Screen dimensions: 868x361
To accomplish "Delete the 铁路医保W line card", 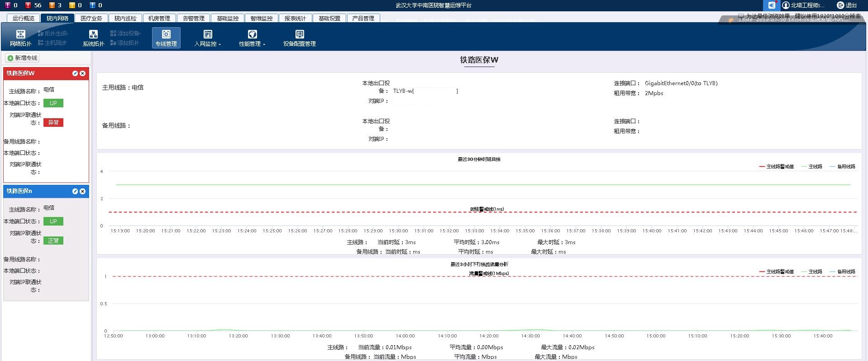I will (x=82, y=73).
